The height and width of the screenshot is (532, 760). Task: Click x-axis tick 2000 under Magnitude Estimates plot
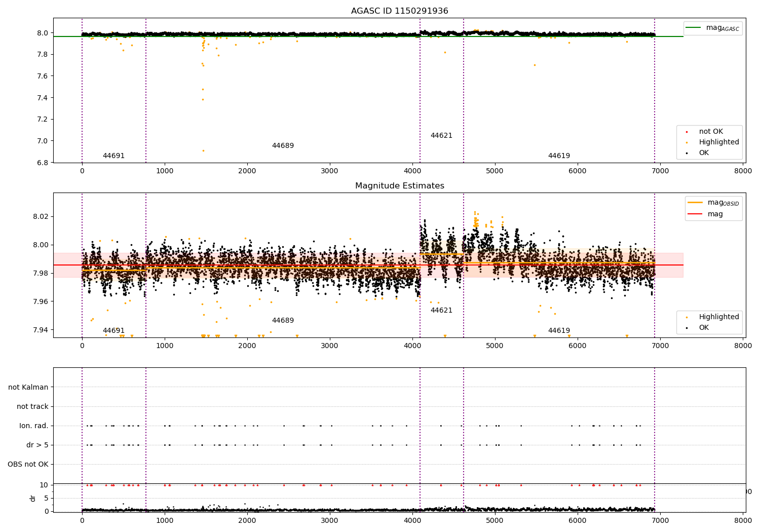click(x=247, y=346)
